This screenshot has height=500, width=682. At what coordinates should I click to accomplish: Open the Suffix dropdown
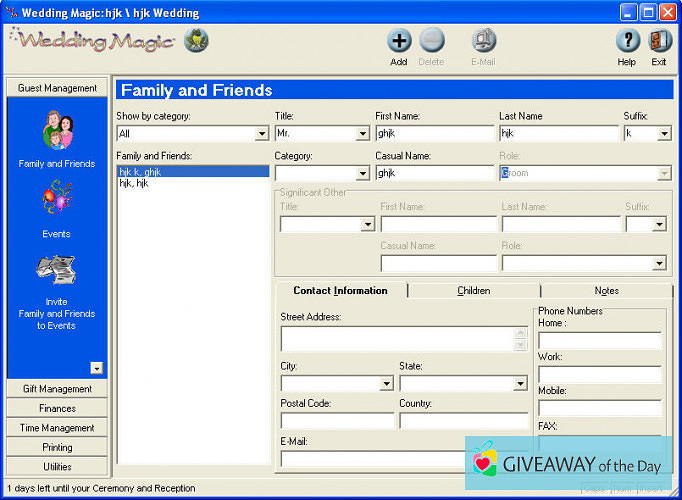(663, 134)
